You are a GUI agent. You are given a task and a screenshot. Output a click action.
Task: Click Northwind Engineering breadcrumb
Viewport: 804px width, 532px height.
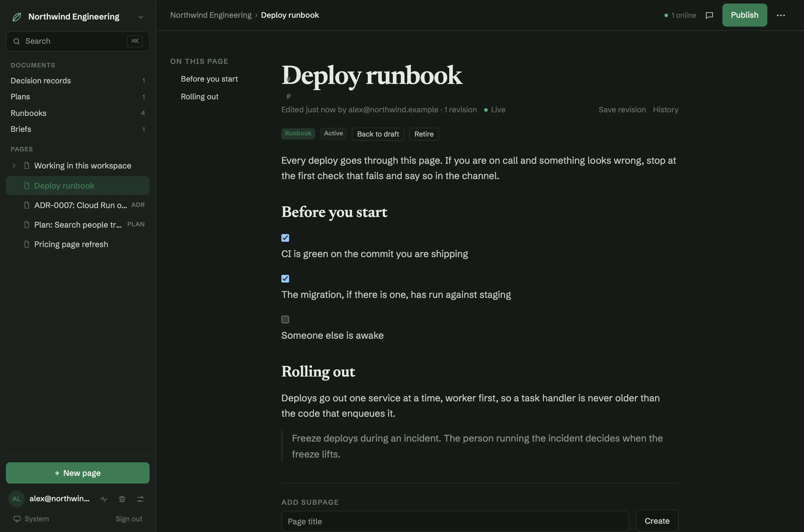[x=211, y=15]
